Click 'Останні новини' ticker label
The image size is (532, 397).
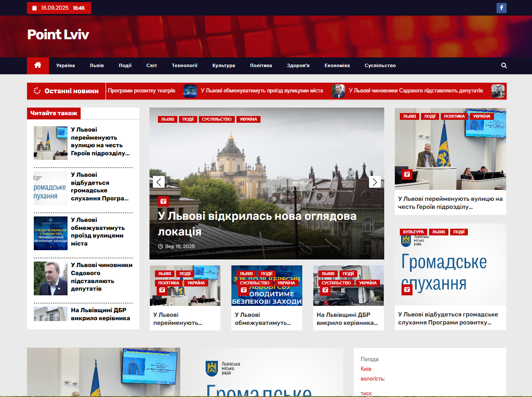(x=66, y=91)
